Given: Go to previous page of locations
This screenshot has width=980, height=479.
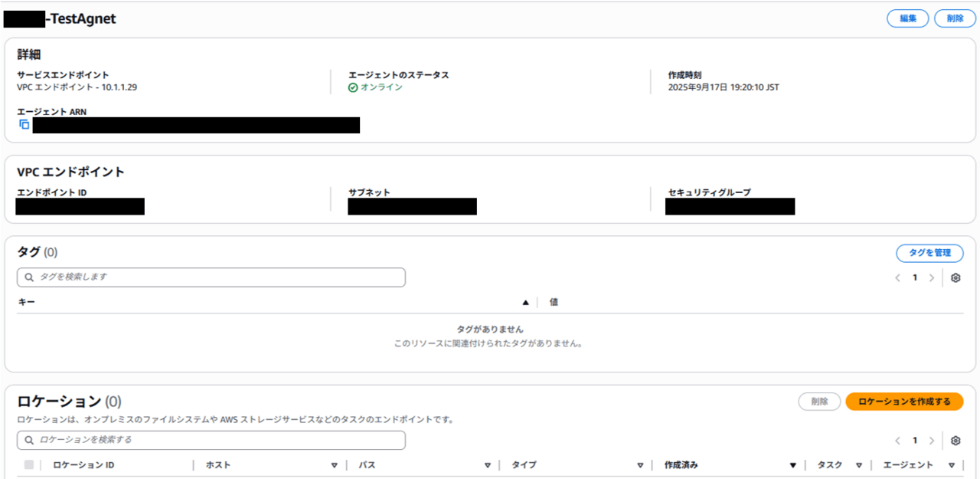Looking at the screenshot, I should [x=897, y=441].
